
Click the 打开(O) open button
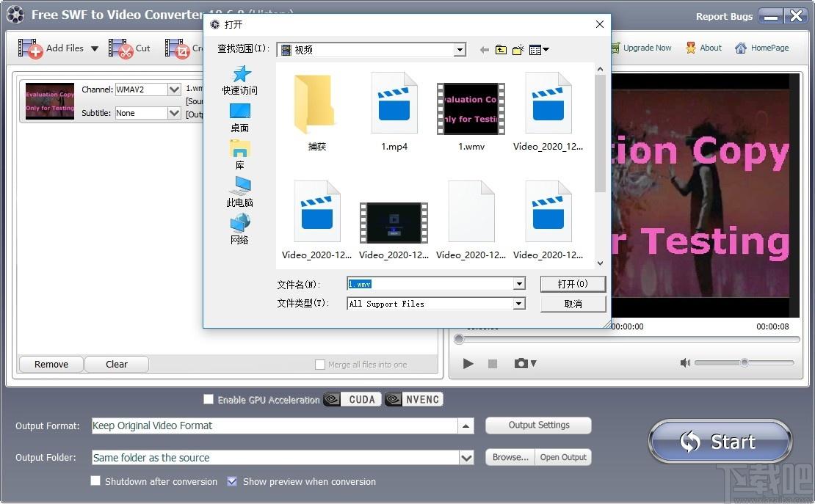(573, 284)
